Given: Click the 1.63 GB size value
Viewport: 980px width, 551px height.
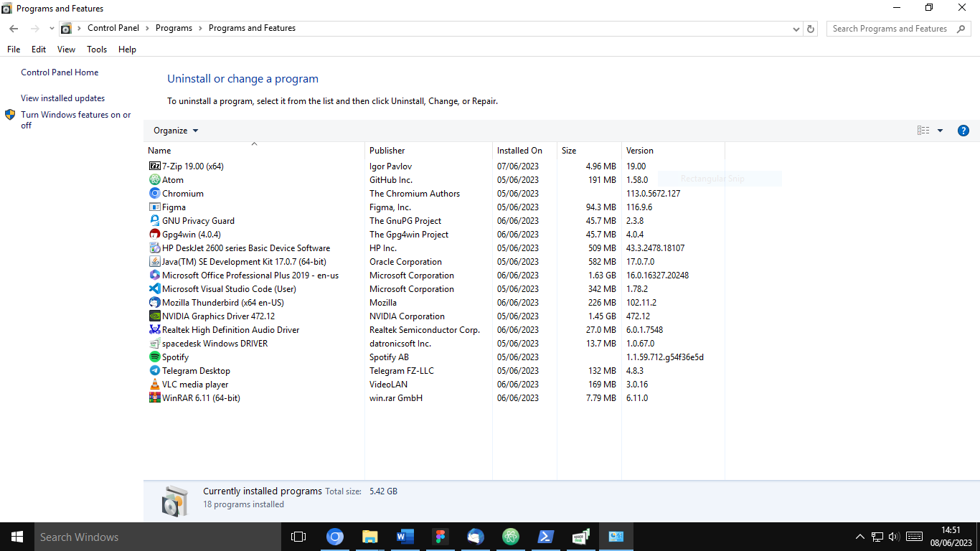Looking at the screenshot, I should click(602, 275).
